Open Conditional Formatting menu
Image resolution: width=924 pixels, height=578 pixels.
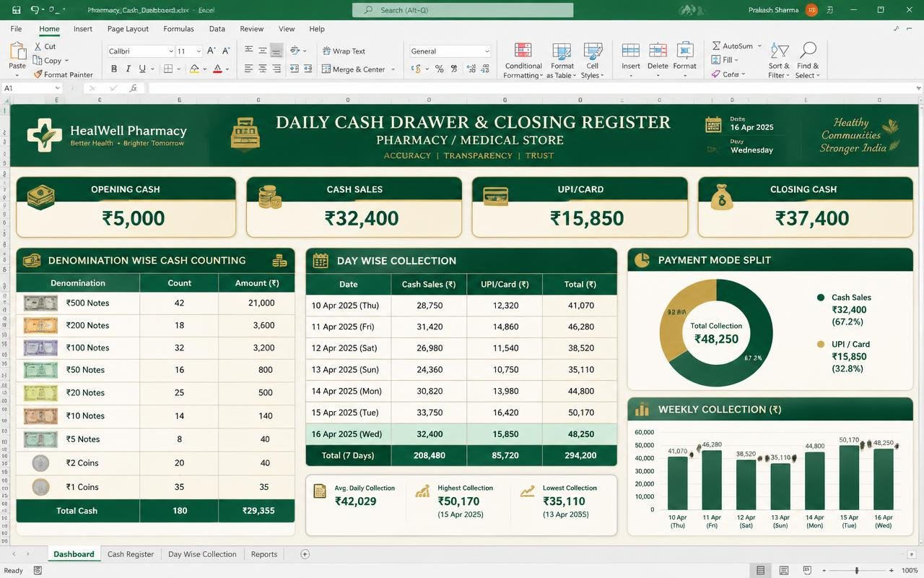[x=523, y=61]
